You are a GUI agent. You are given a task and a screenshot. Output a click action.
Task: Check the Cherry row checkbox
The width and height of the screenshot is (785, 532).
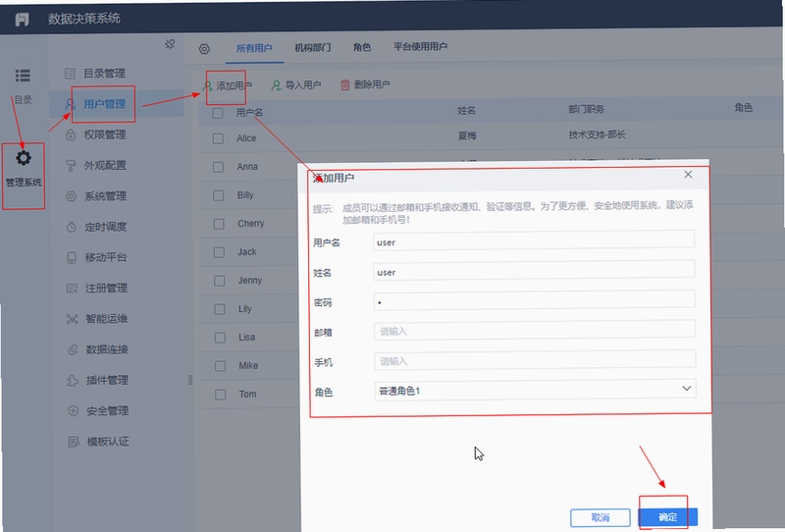point(219,224)
